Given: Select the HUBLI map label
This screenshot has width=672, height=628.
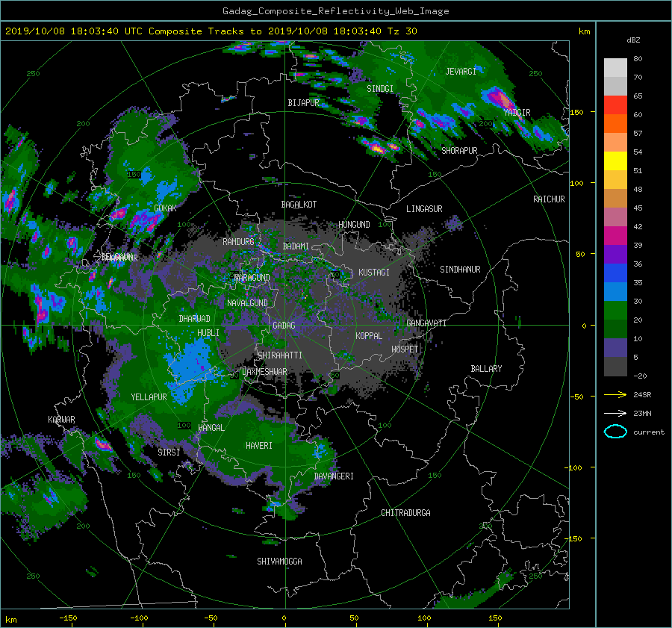Looking at the screenshot, I should [208, 333].
